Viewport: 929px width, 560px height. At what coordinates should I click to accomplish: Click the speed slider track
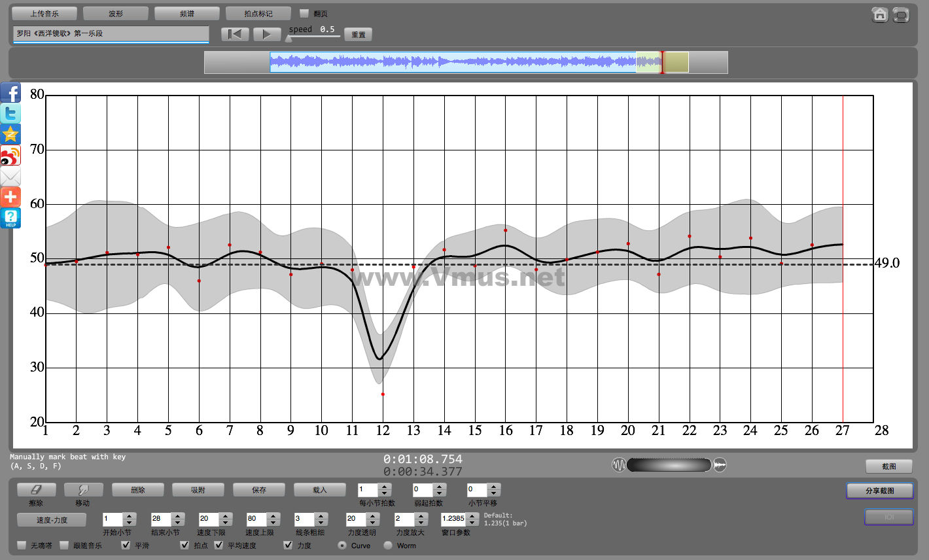pos(314,37)
